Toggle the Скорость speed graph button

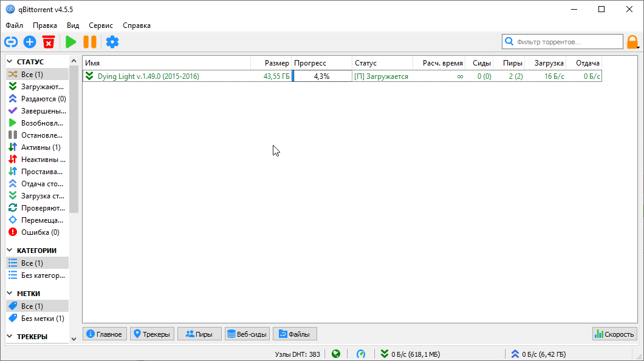pyautogui.click(x=614, y=334)
